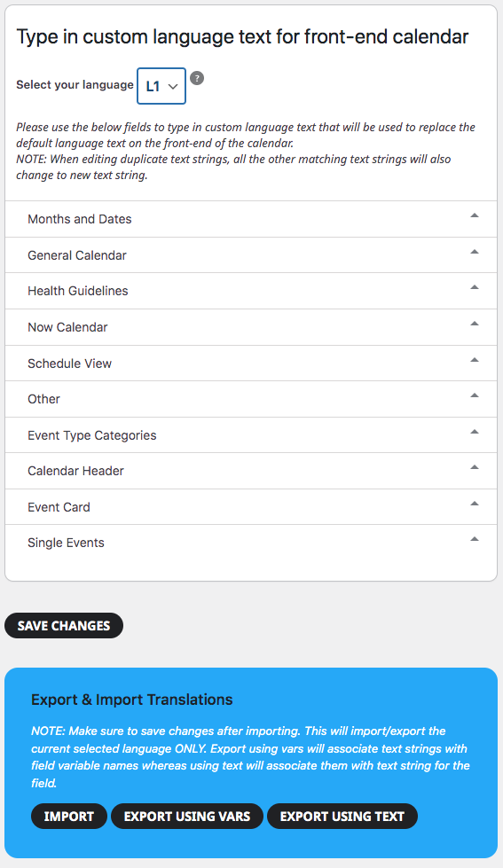Expand the Event Card section

coord(251,506)
